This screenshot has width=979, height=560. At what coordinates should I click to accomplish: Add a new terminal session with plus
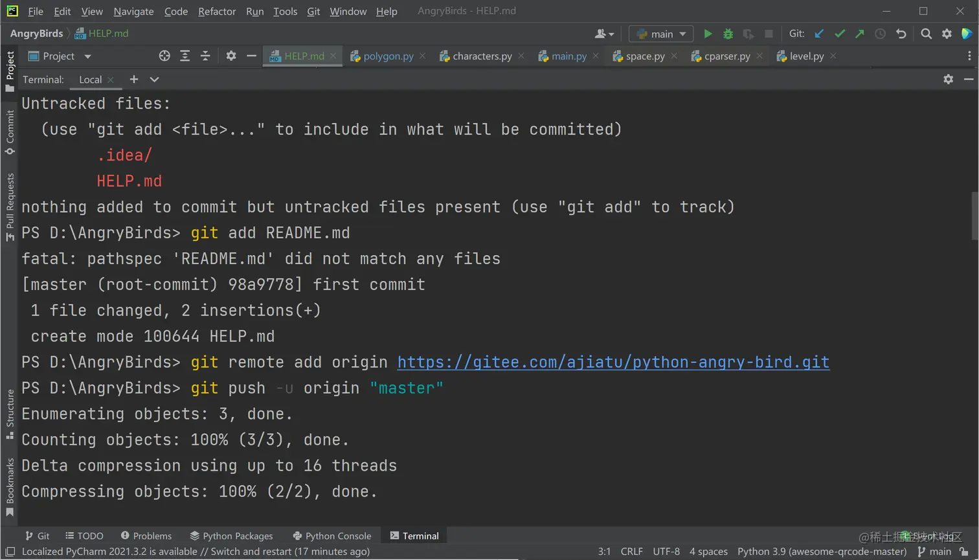coord(134,79)
